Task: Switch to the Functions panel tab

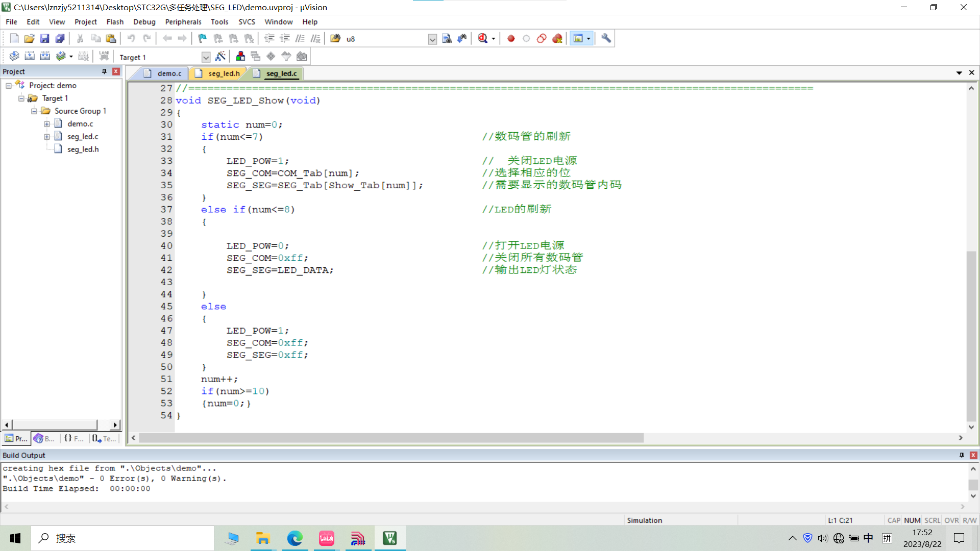Action: click(75, 438)
